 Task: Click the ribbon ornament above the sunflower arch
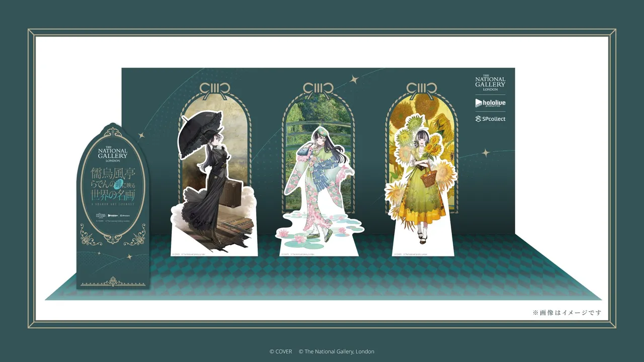[421, 89]
